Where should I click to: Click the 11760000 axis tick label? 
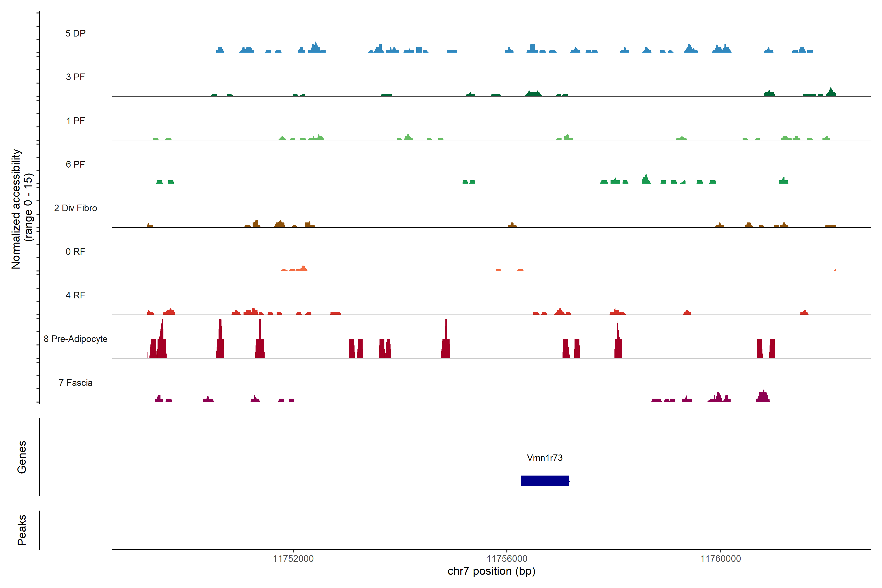720,558
